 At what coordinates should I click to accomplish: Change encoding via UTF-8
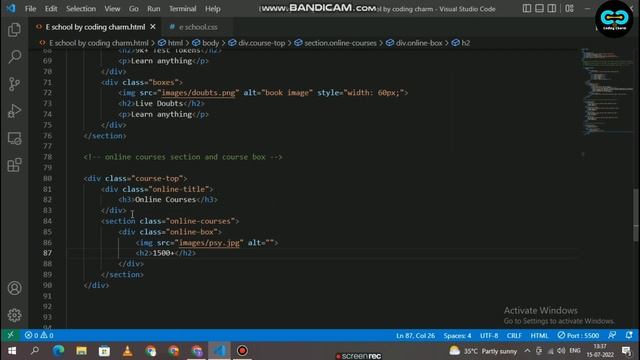(489, 336)
